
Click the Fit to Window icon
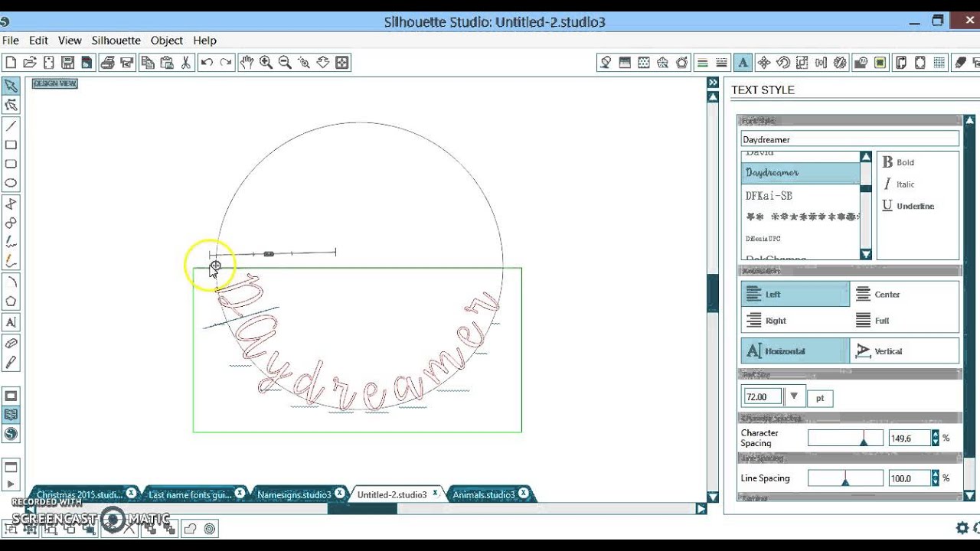tap(342, 63)
